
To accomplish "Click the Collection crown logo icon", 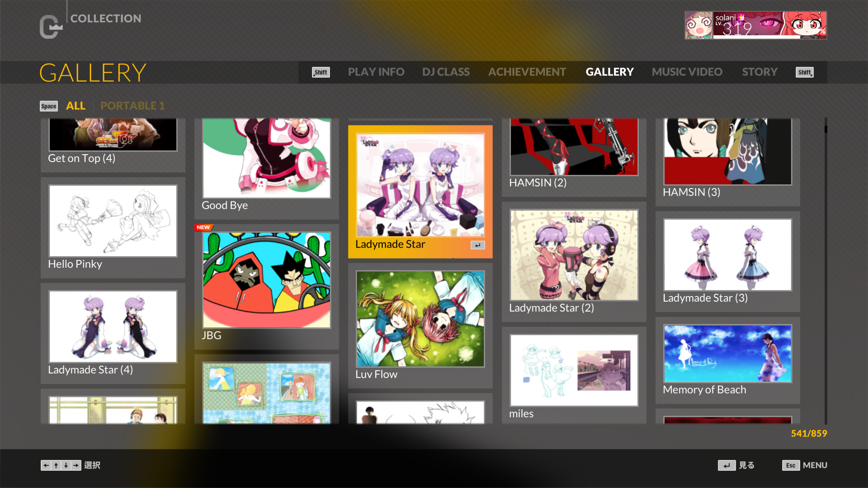I will pyautogui.click(x=51, y=27).
